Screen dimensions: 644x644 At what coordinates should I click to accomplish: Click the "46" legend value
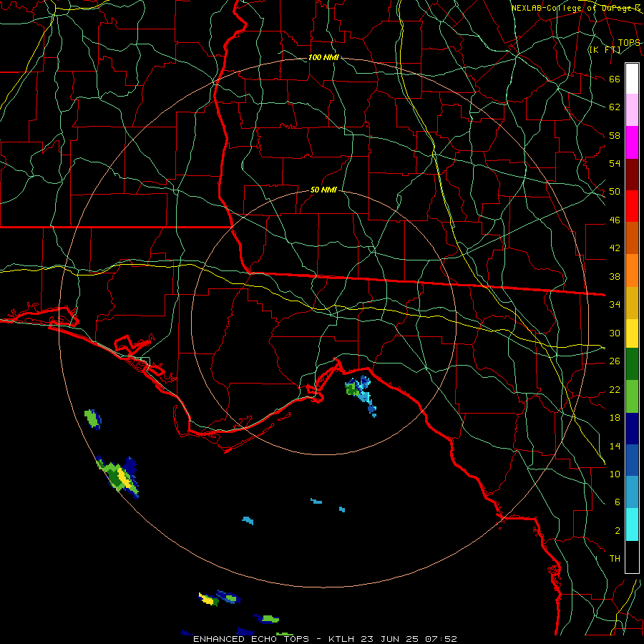pos(615,220)
